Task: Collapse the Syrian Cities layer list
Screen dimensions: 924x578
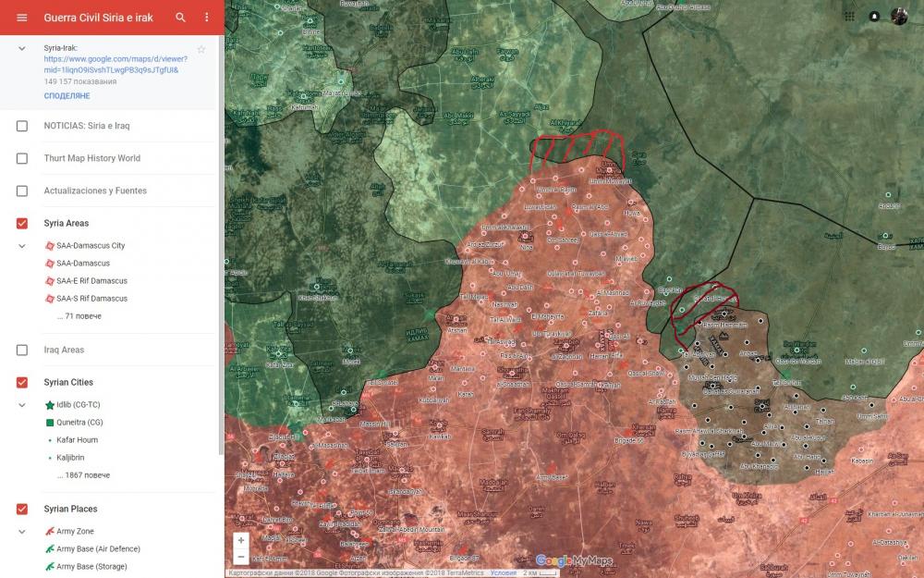Action: click(22, 405)
